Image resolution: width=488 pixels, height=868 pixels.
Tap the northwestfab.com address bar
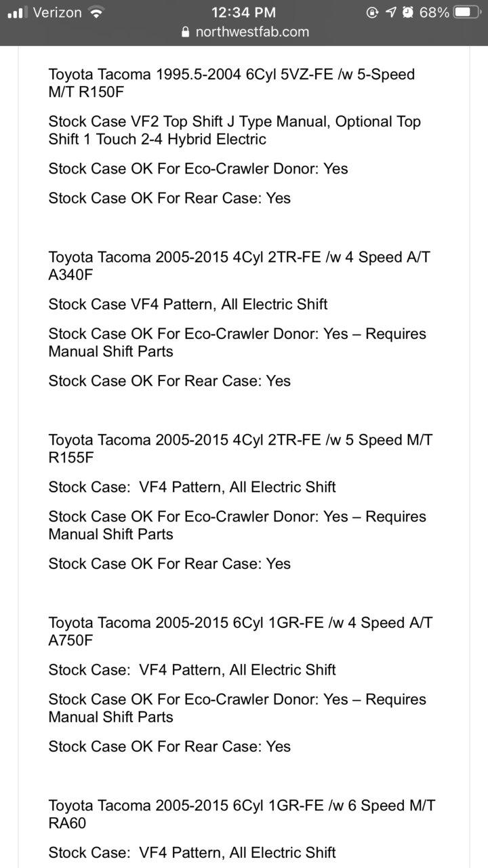click(245, 32)
